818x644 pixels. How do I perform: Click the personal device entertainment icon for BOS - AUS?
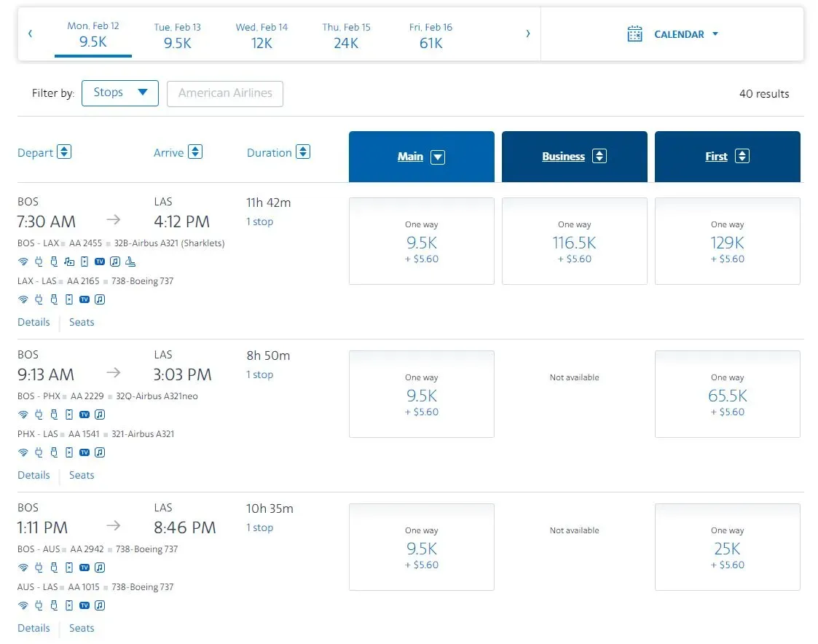[x=69, y=568]
